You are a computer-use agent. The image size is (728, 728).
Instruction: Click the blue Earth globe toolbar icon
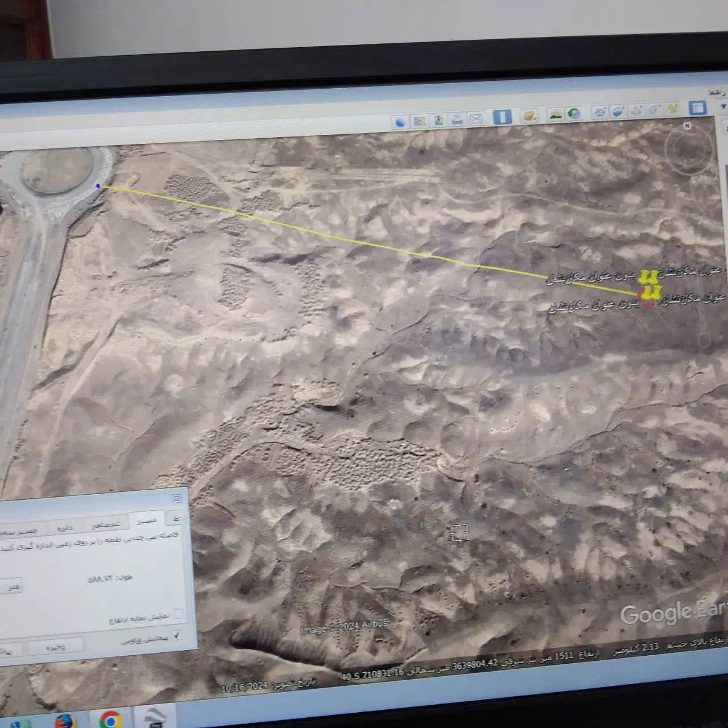(x=401, y=122)
